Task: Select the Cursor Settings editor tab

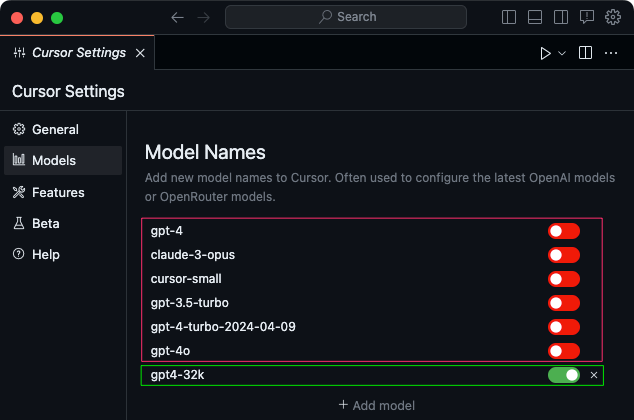Action: click(77, 53)
